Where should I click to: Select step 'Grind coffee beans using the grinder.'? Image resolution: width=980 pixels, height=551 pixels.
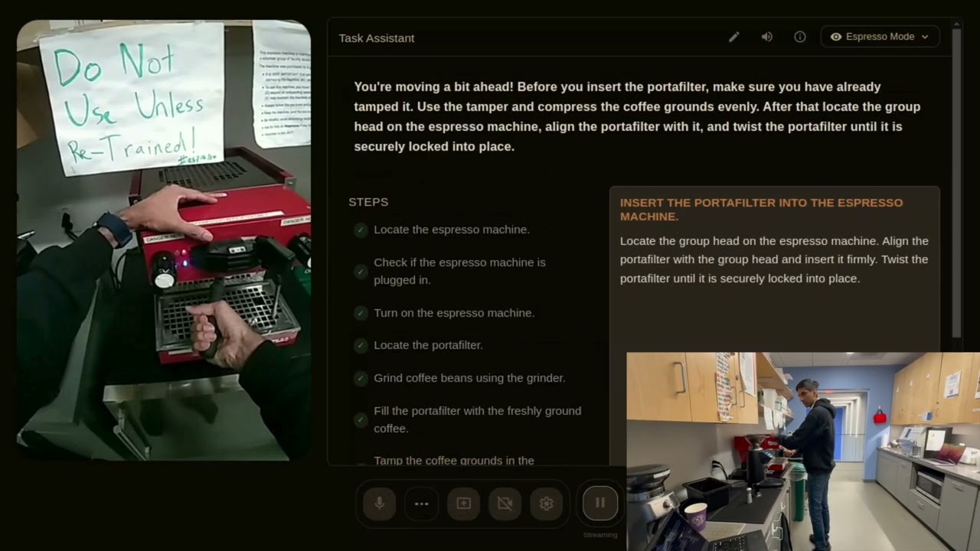coord(469,378)
